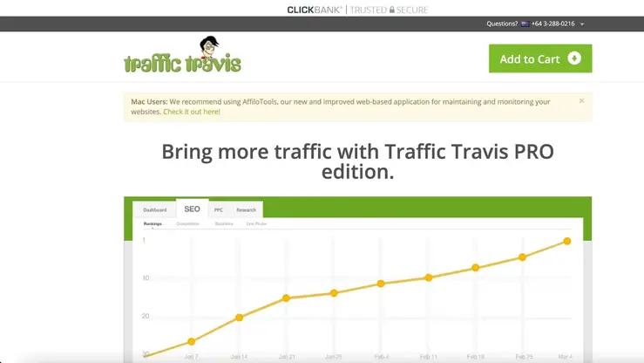Click the lock icon in ClickBank banner

[392, 10]
